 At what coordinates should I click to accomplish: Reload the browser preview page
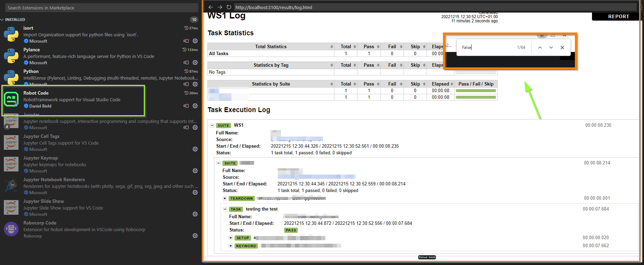coord(229,7)
